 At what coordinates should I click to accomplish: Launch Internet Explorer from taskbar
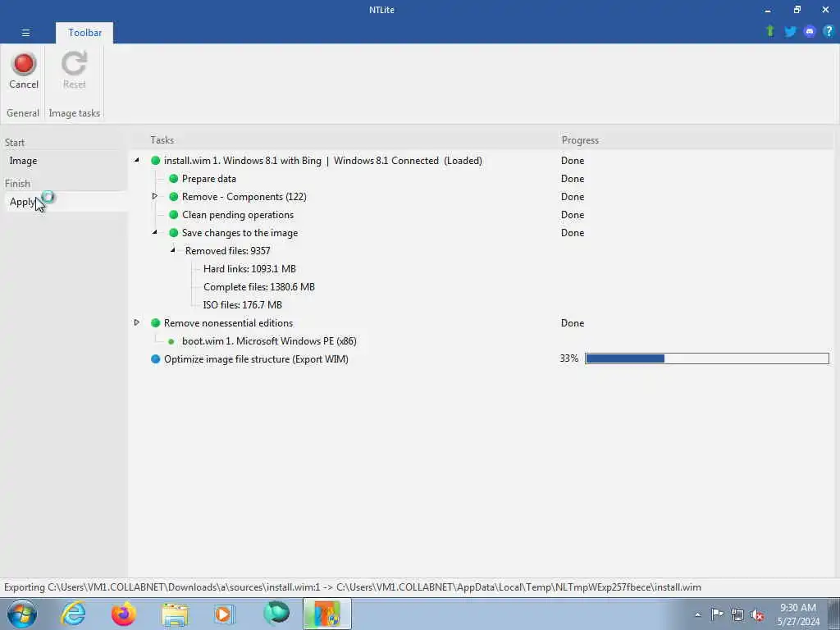pyautogui.click(x=73, y=614)
